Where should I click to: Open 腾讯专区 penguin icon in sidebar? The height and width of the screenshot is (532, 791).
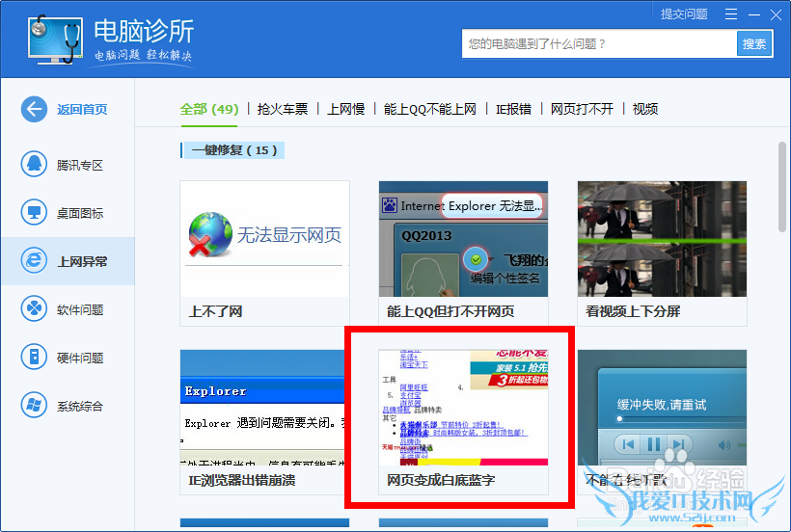pyautogui.click(x=35, y=165)
